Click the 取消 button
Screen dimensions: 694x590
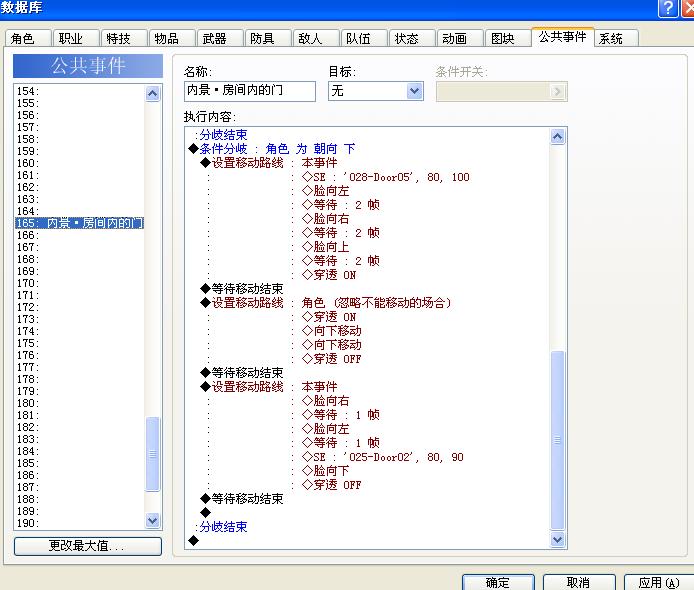click(579, 582)
